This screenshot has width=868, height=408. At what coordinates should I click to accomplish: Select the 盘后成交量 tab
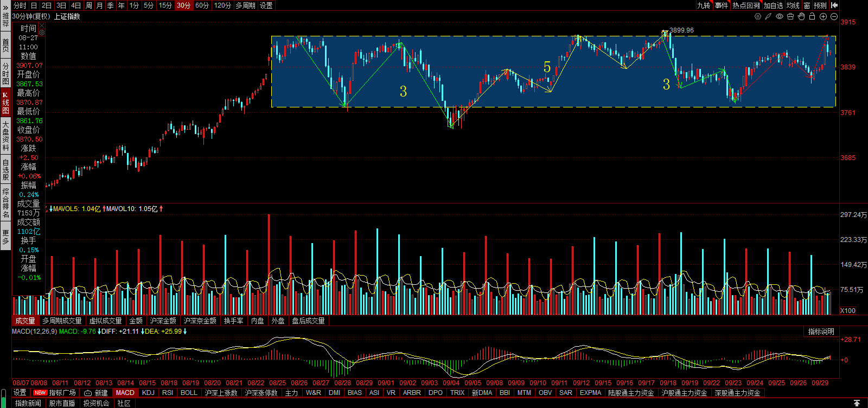[x=308, y=321]
